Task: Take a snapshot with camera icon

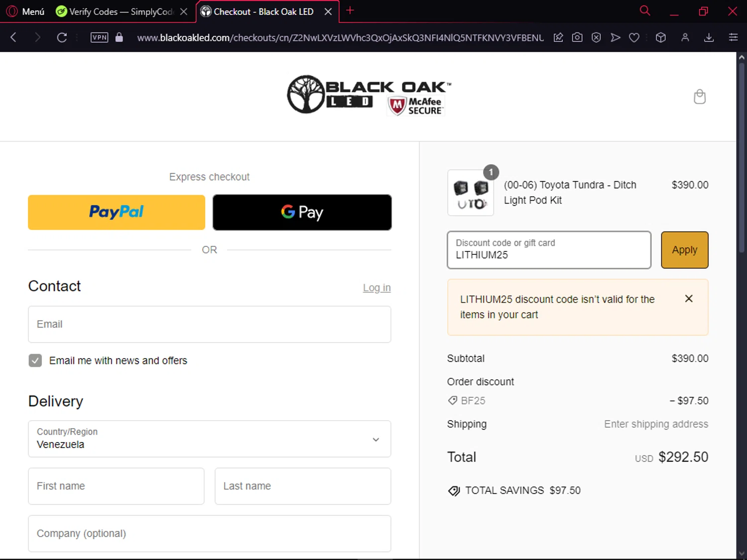Action: [577, 37]
